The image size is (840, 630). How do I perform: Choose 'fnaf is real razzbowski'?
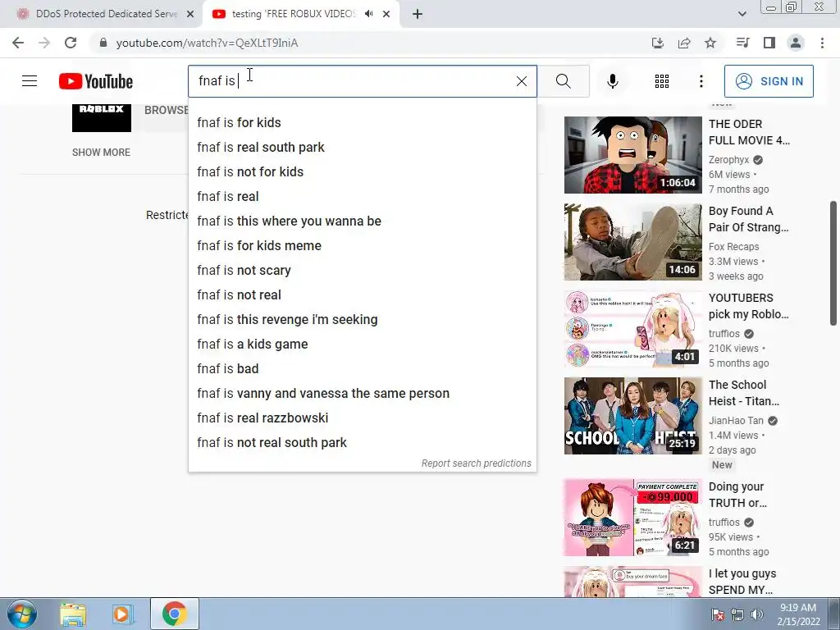coord(362,418)
